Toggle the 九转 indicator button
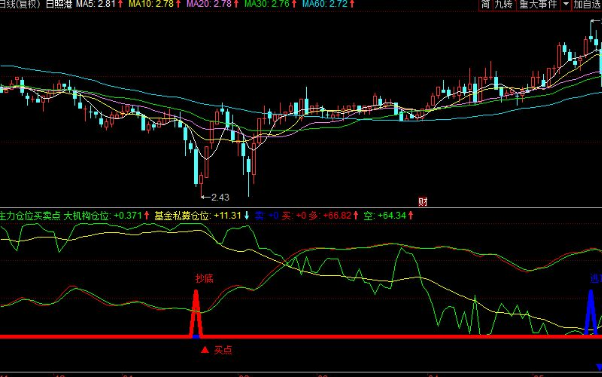 point(504,5)
